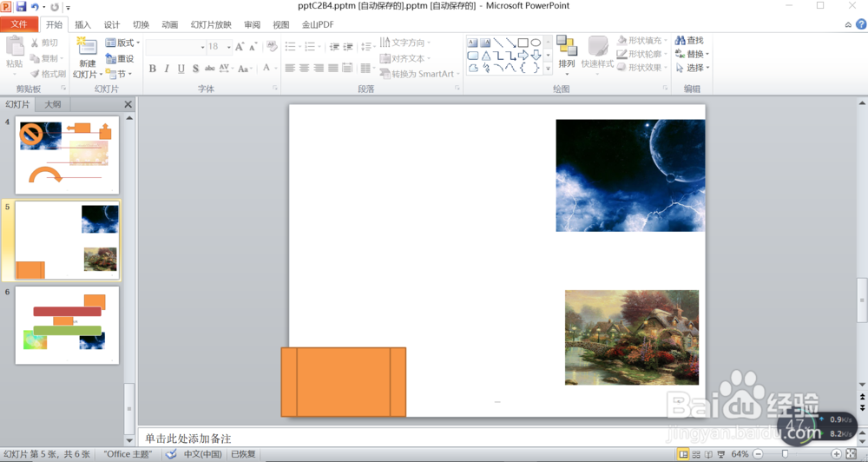The image size is (868, 462).
Task: Switch to the 切换 Transitions tab
Action: [x=141, y=24]
